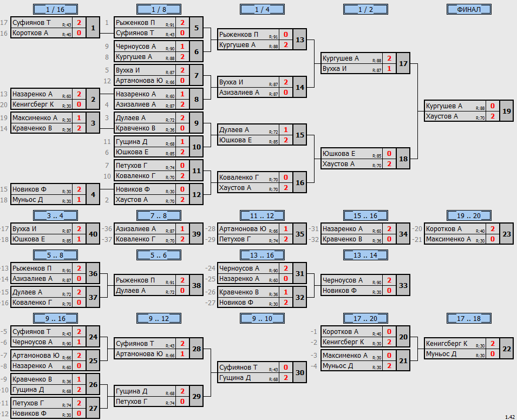Viewport: 517px width, 420px height.
Task: Open the "9 .. 12" bracket header
Action: [x=159, y=318]
